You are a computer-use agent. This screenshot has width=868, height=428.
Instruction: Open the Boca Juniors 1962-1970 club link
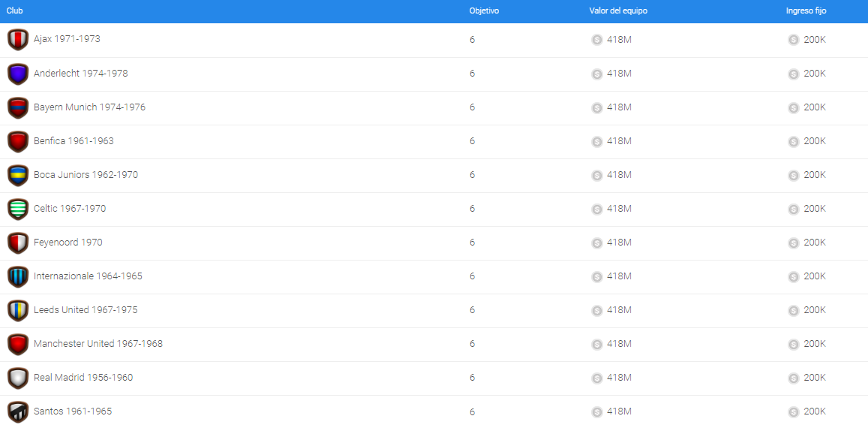pos(86,175)
